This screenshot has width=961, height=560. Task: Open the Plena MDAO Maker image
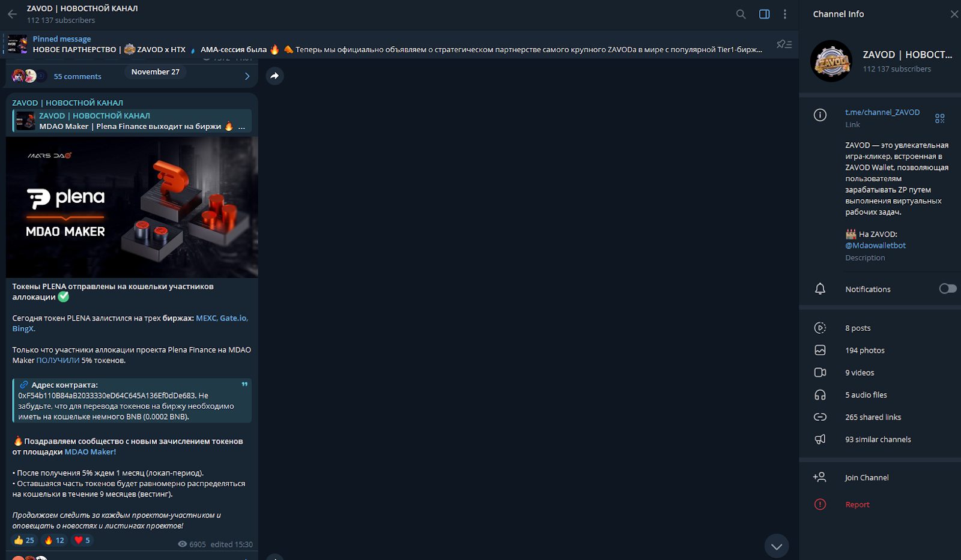click(x=132, y=207)
